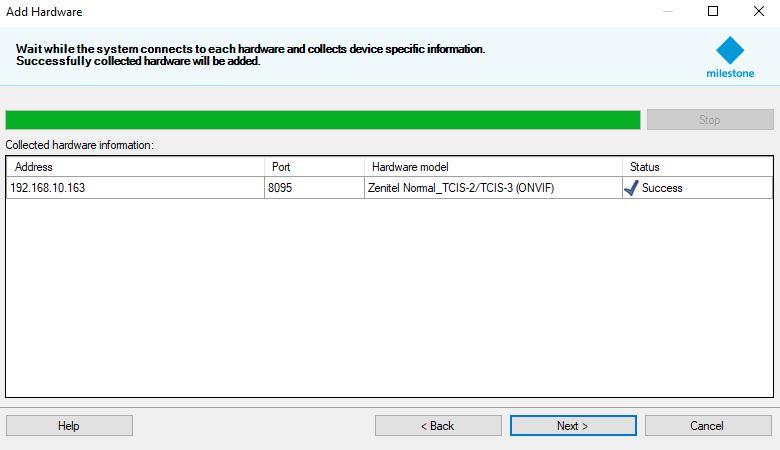Sort by the Port column header

coord(314,167)
